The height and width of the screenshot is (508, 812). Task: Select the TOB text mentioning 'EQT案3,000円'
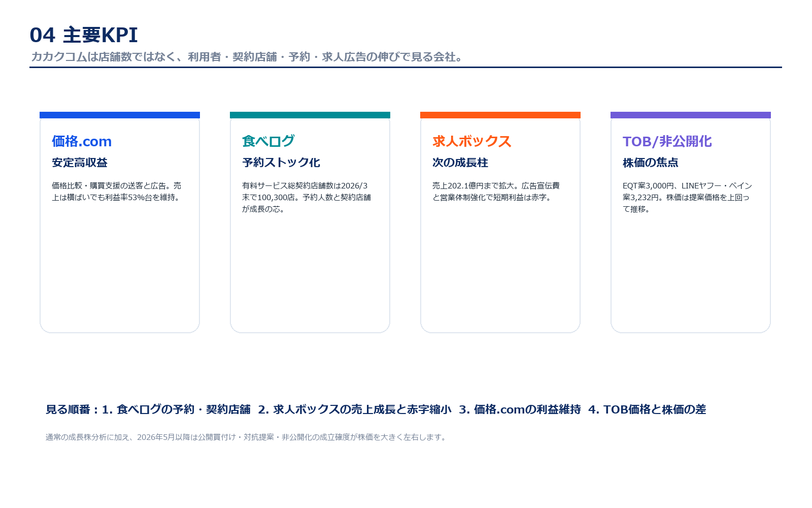pos(688,197)
